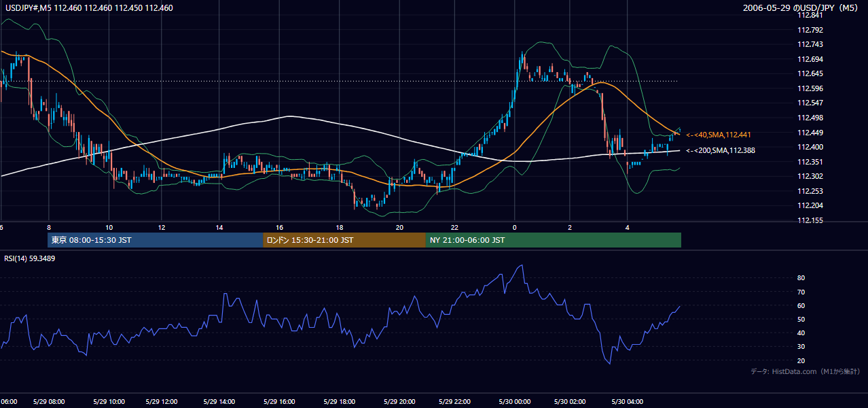This screenshot has height=408, width=868.
Task: Click hour tick 8 under the price chart
Action: pyautogui.click(x=49, y=227)
